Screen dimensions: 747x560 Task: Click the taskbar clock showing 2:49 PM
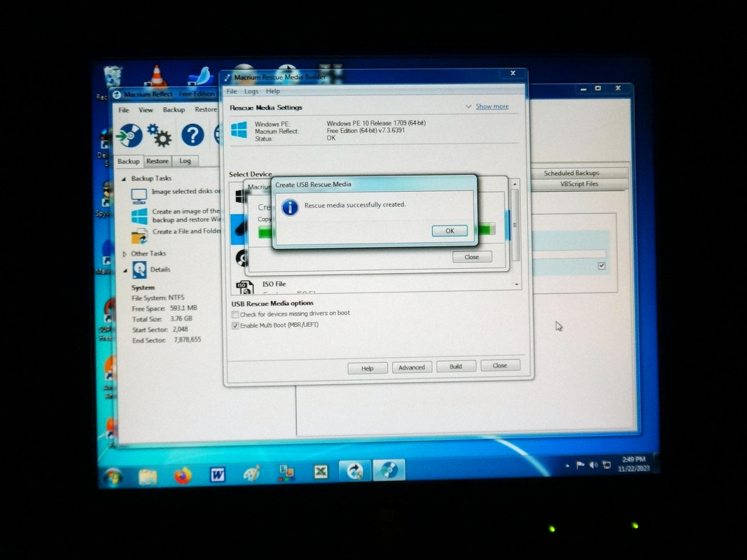[x=634, y=464]
